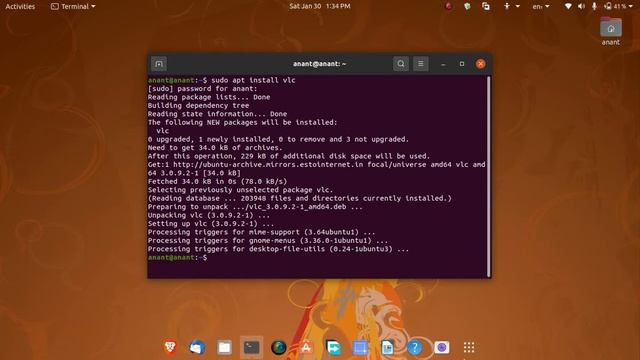Close the terminal window

coord(481,64)
